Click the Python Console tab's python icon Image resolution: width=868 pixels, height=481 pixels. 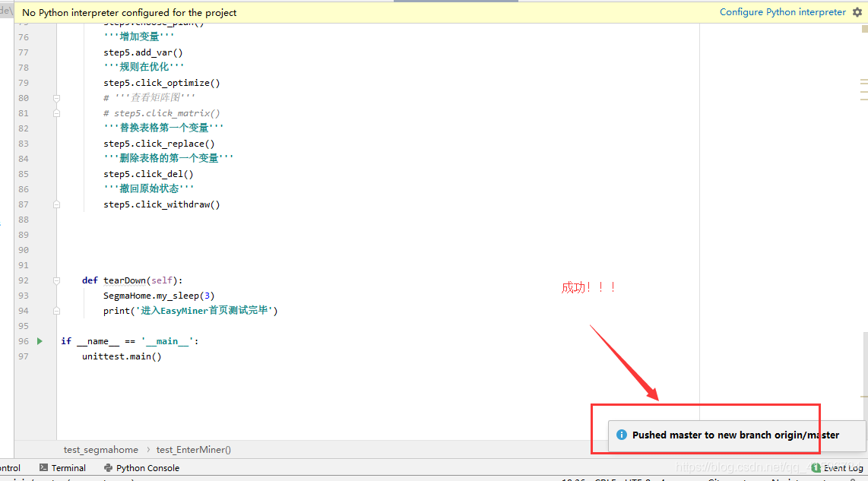pos(108,468)
